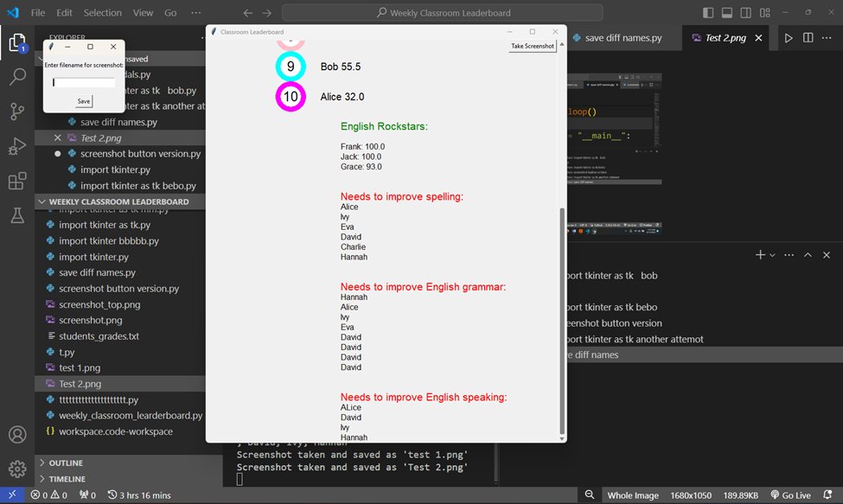Open the Run and Debug view
Image resolution: width=843 pixels, height=504 pixels.
coord(17,146)
